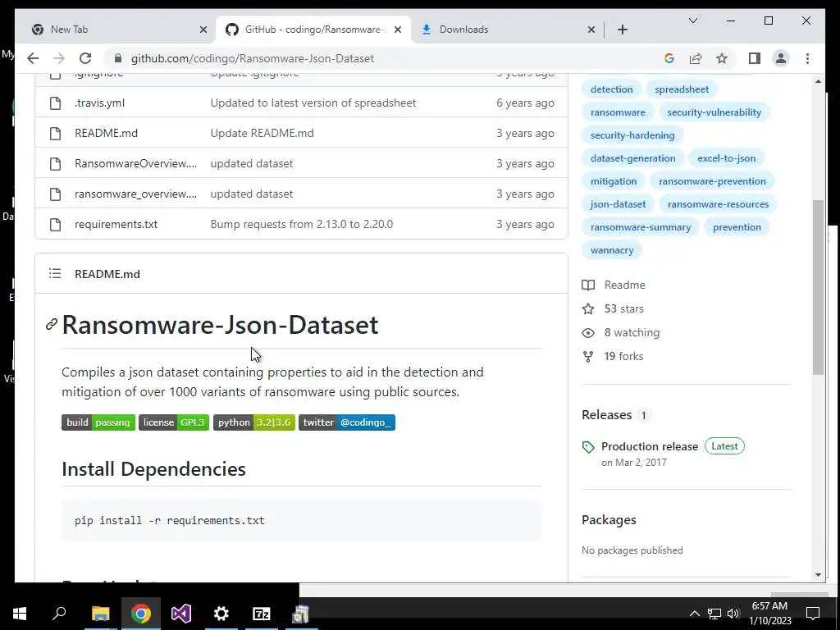Go back using browser back arrow
840x630 pixels.
(x=33, y=58)
